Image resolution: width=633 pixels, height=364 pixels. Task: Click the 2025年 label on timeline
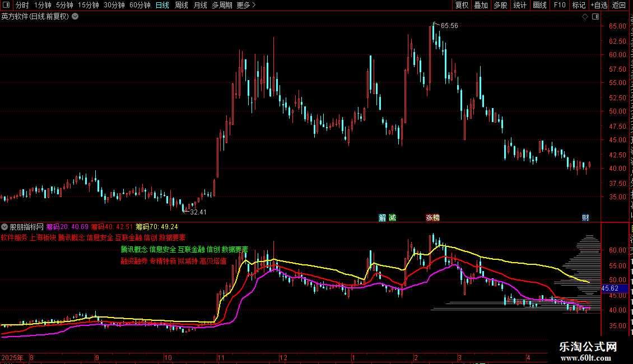coord(12,357)
